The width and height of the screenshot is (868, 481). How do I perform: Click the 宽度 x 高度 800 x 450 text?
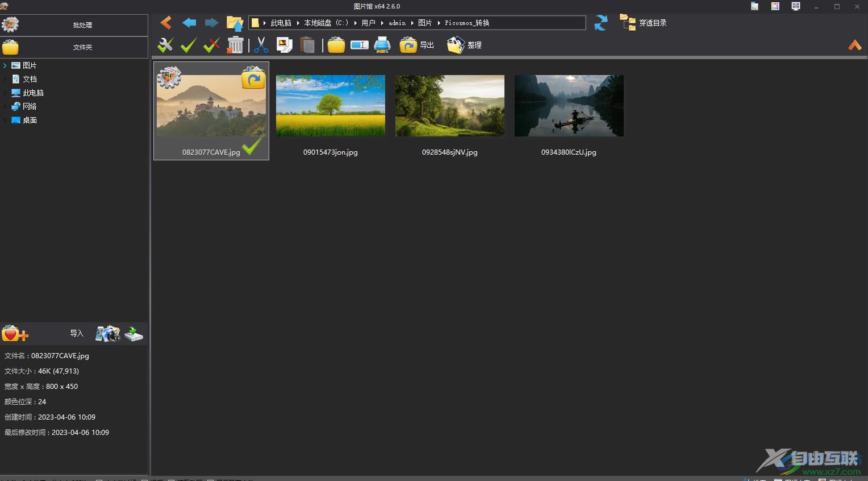pyautogui.click(x=41, y=386)
